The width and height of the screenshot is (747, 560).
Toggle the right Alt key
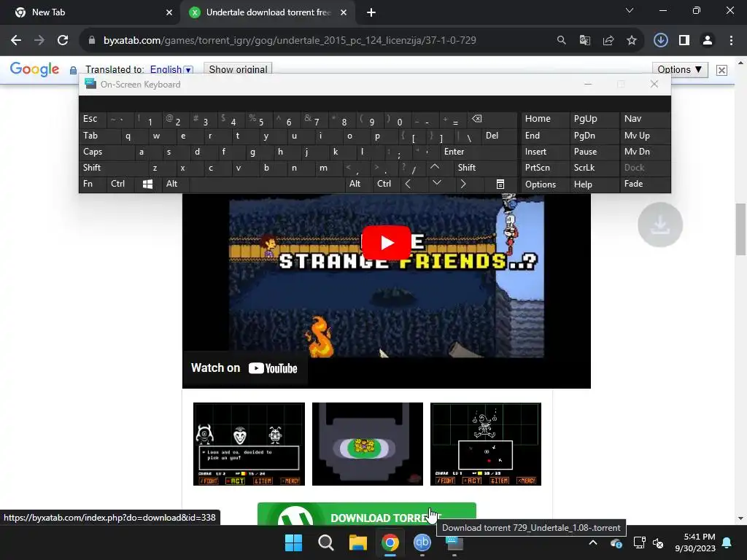pos(358,184)
